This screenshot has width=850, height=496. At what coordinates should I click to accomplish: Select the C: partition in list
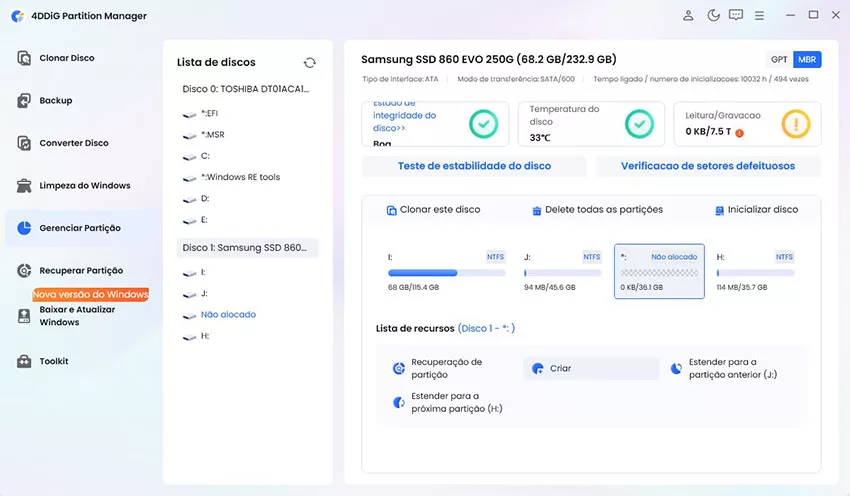(196, 156)
